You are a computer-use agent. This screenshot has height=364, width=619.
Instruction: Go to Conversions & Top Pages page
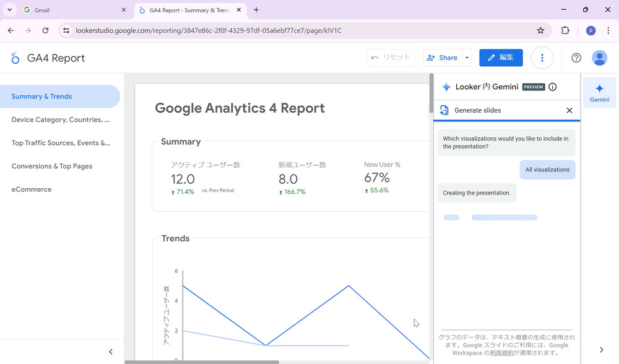click(x=52, y=166)
